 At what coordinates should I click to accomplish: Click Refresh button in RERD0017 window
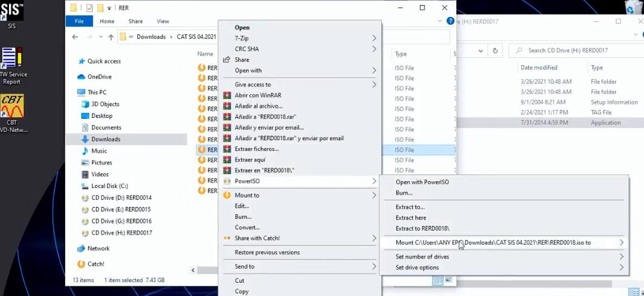(495, 51)
